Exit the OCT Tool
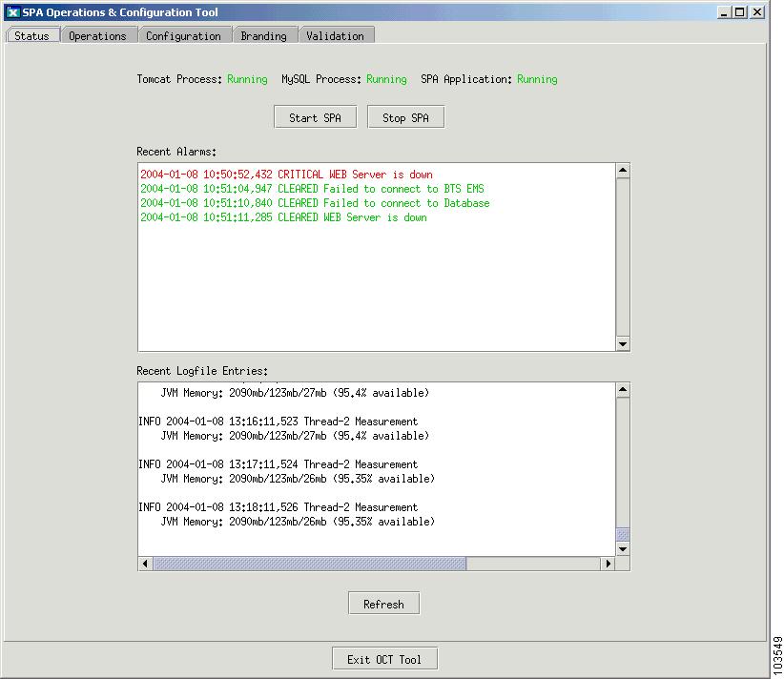784x679 pixels. coord(384,659)
